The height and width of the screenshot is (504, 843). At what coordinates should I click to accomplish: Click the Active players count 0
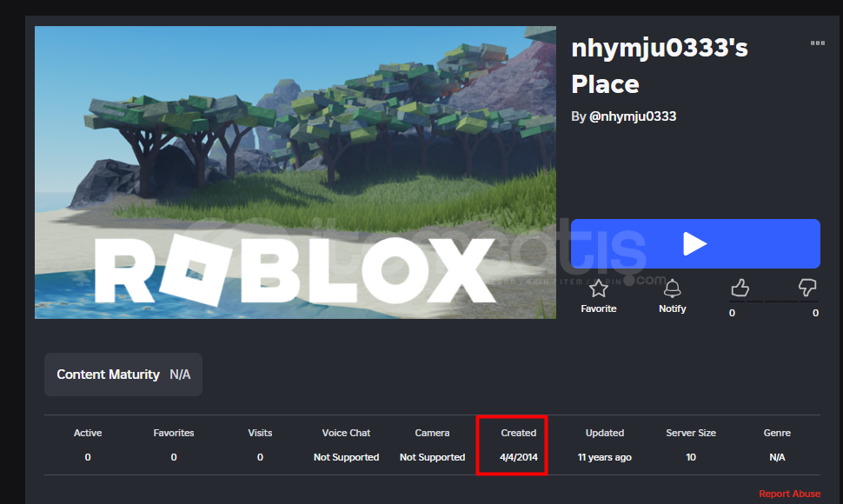point(88,457)
